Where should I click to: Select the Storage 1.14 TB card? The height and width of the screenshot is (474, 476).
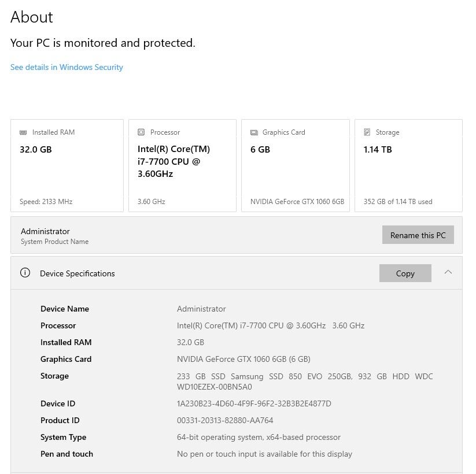point(408,166)
